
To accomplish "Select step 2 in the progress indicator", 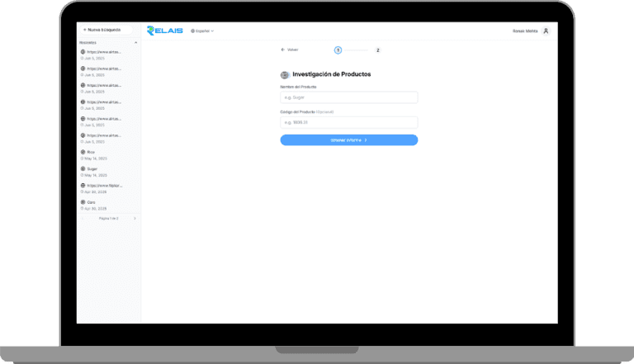I will point(377,50).
